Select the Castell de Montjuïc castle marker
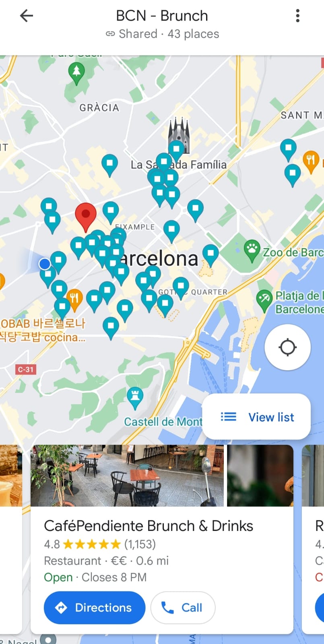324x644 pixels. coord(135,397)
